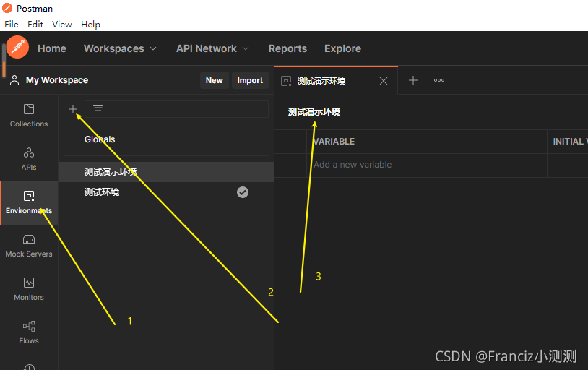Open Reports in top navigation

(287, 48)
